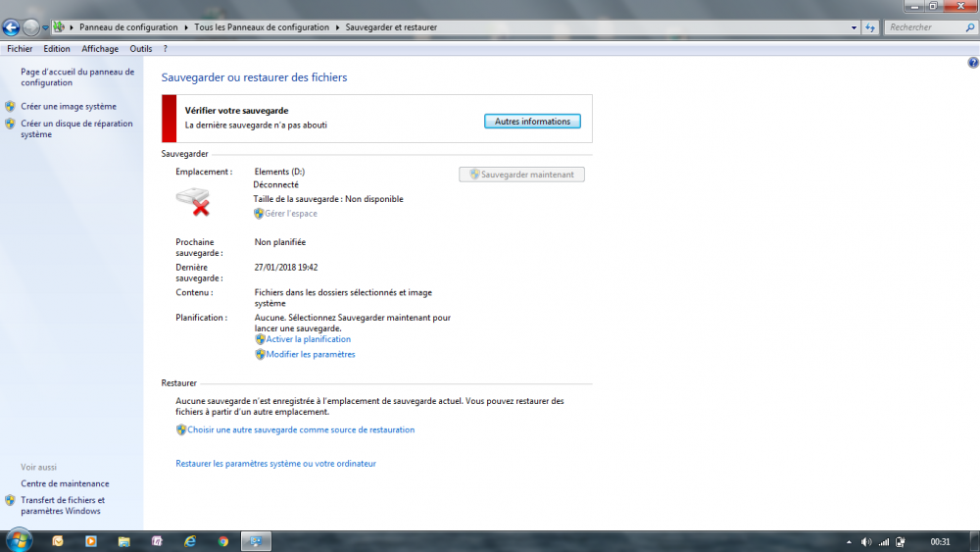
Task: Show hidden system tray icons
Action: click(849, 542)
